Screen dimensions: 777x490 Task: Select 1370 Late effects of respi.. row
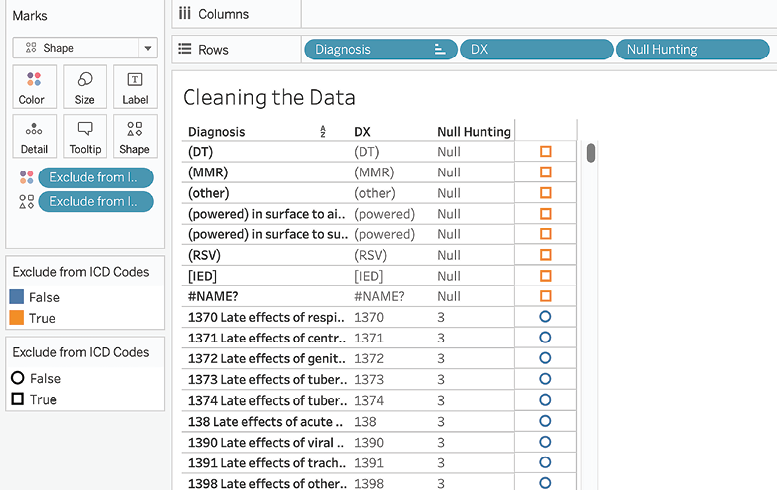(x=266, y=317)
